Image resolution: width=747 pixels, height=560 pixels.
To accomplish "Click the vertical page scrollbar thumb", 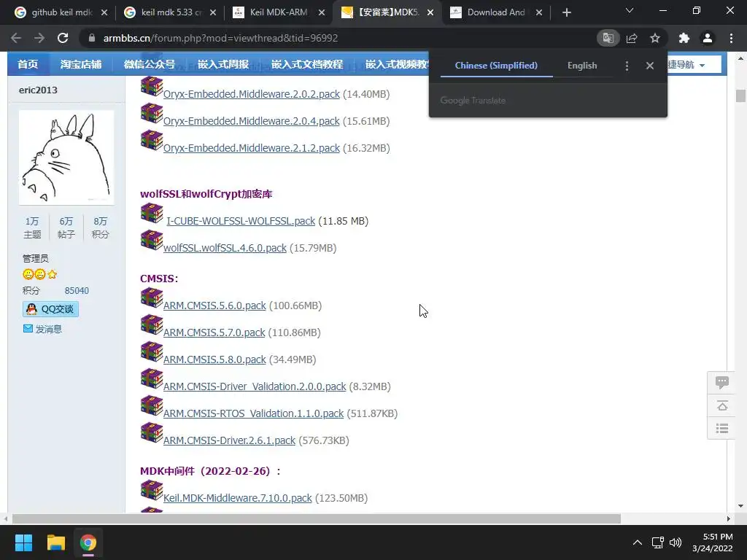I will [x=740, y=96].
